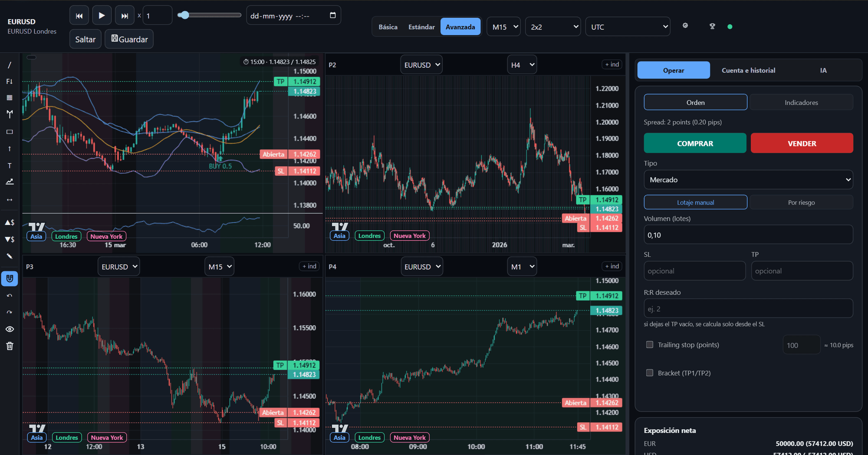The height and width of the screenshot is (455, 868).
Task: Open the trophy achievements icon
Action: [712, 26]
